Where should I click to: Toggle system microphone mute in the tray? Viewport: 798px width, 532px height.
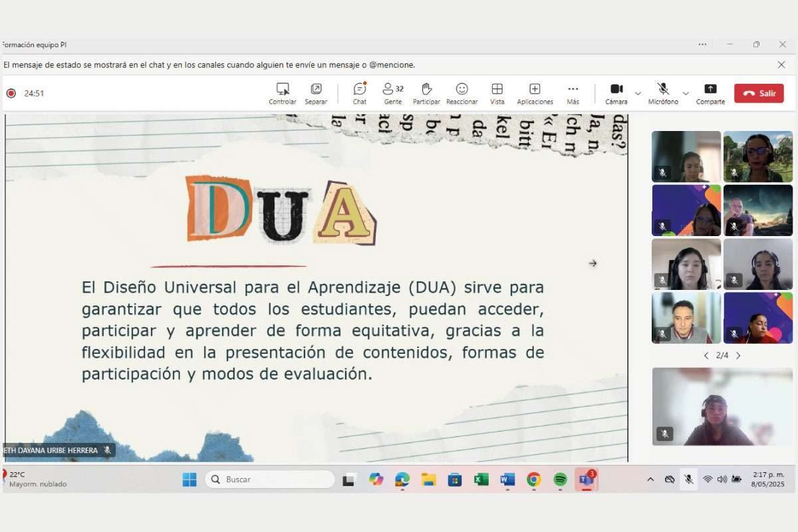(x=688, y=479)
